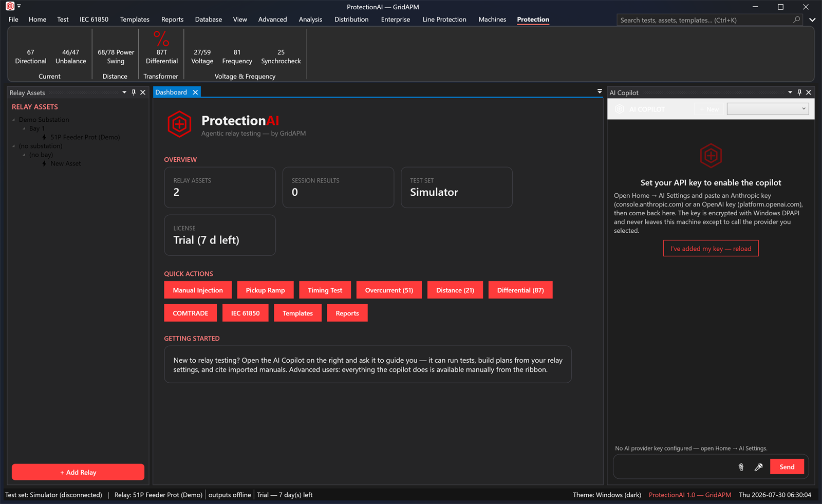
Task: Click the Manual Injection quick action
Action: click(x=198, y=290)
